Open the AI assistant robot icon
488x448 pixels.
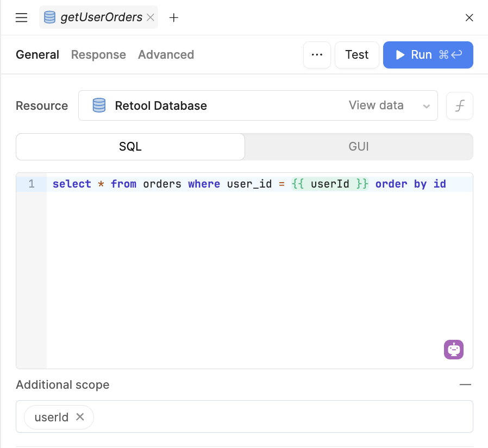click(454, 350)
